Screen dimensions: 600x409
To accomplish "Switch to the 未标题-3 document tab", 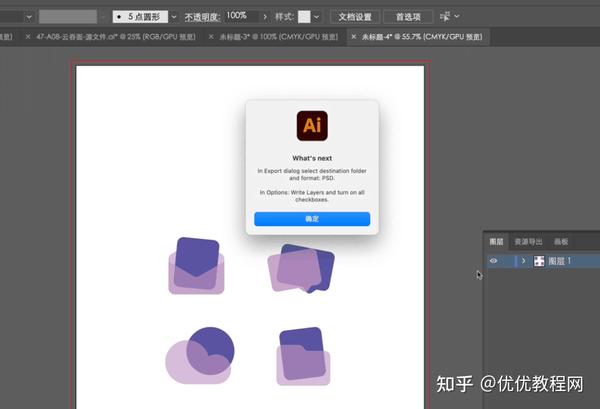I will tap(279, 37).
